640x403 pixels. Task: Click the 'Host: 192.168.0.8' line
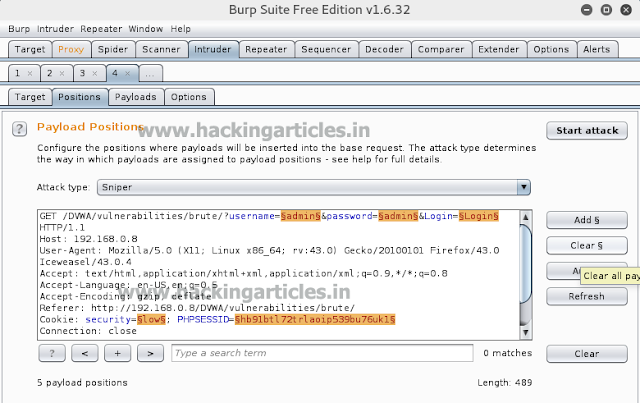[x=89, y=239]
